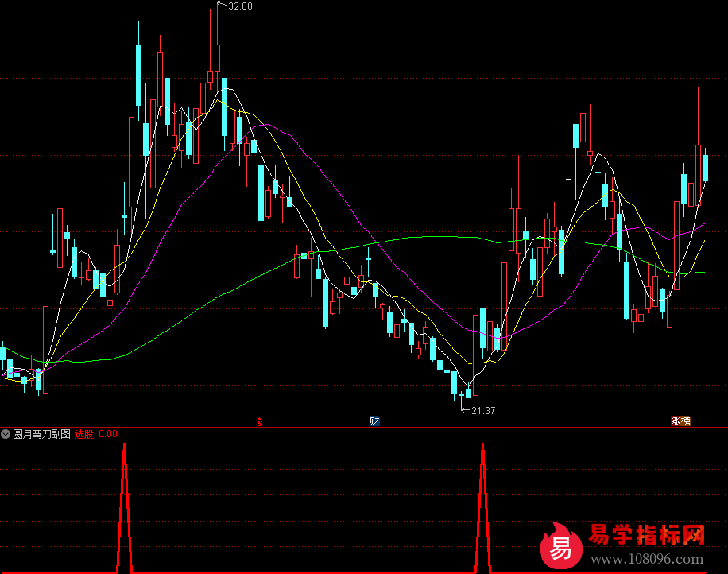The image size is (728, 574).
Task: Open the blue 财 finance marker icon
Action: point(374,421)
